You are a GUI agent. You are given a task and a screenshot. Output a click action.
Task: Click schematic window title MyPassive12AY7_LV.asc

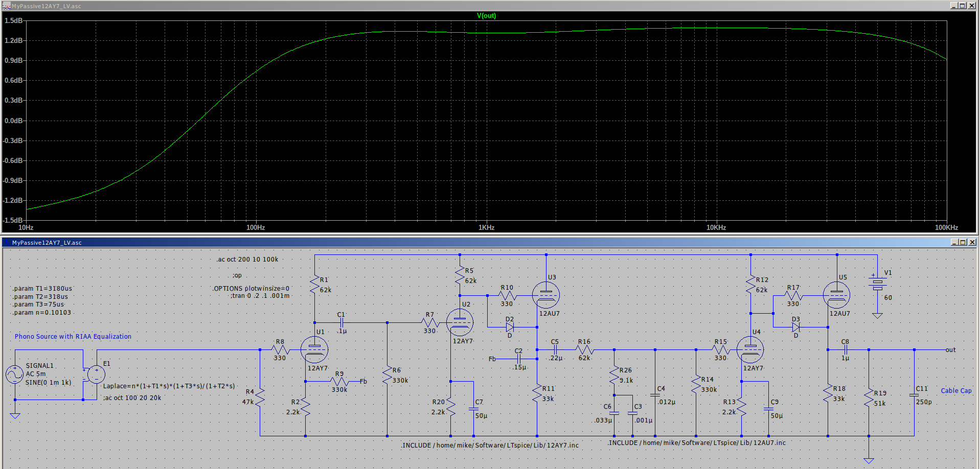click(x=47, y=243)
